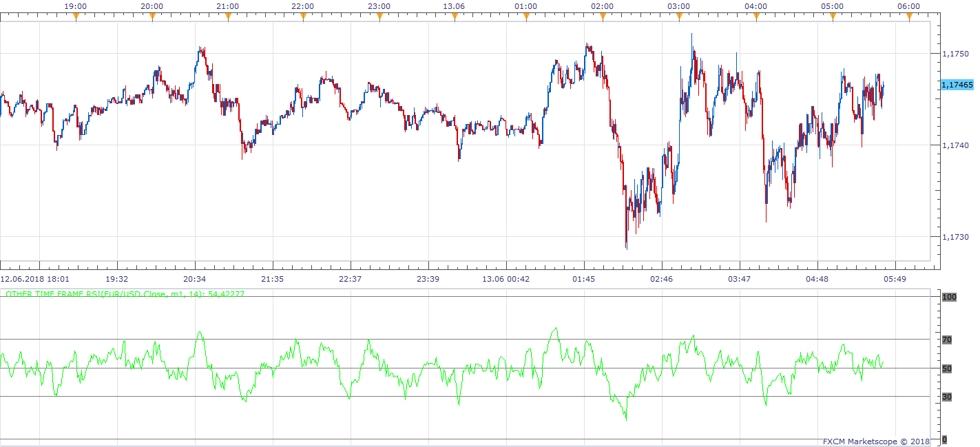Image resolution: width=980 pixels, height=447 pixels.
Task: Click the RSI level 0 label
Action: pyautogui.click(x=944, y=439)
